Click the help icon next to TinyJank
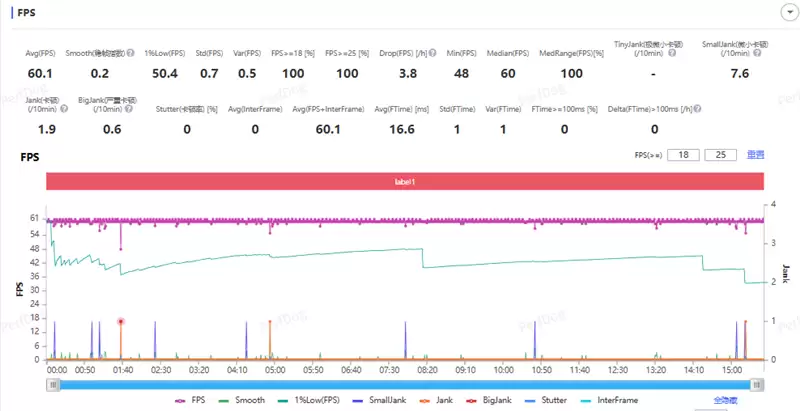The image size is (800, 411). 672,53
